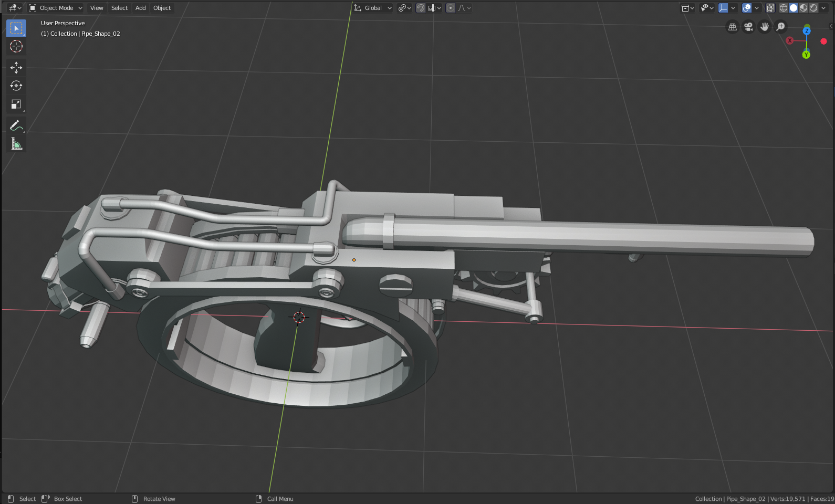The height and width of the screenshot is (504, 835).
Task: Switch to Wireframe shading
Action: (783, 8)
